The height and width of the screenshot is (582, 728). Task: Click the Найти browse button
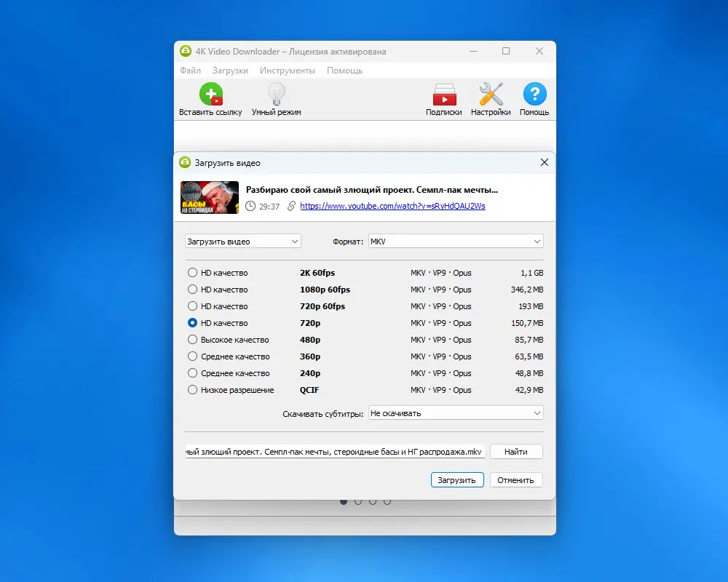[x=516, y=452]
